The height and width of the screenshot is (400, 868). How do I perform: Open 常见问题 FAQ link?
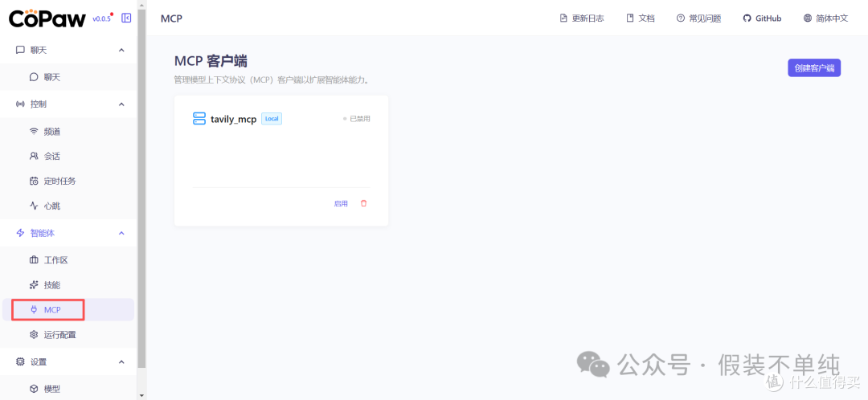tap(698, 18)
